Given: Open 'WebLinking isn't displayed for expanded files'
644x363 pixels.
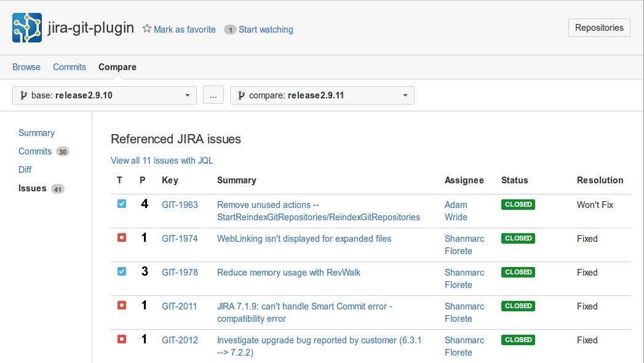Looking at the screenshot, I should coord(304,239).
